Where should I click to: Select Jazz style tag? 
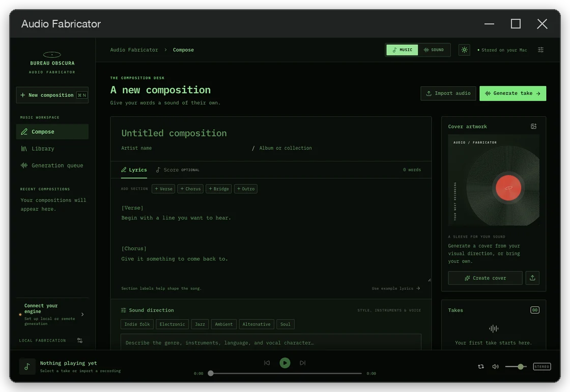(199, 324)
